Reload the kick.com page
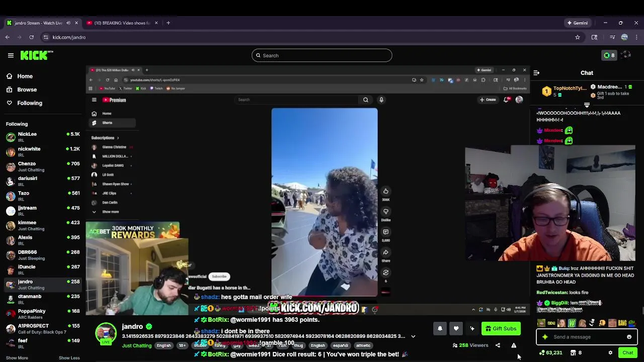Image resolution: width=644 pixels, height=362 pixels. (31, 37)
